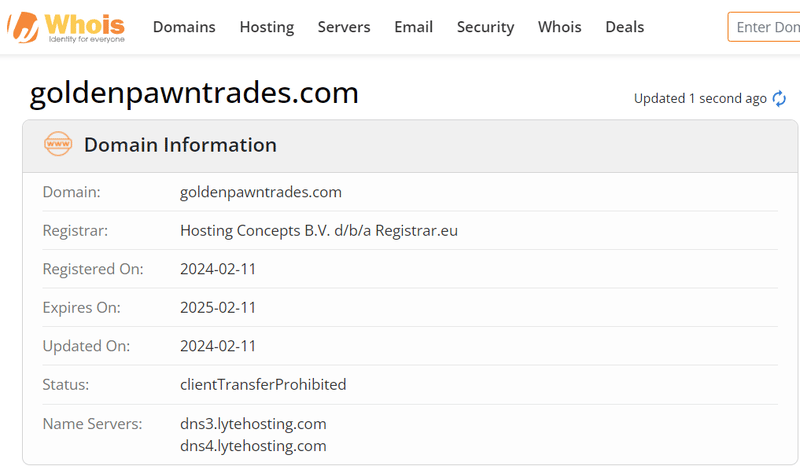Click the 'Registered On:' label
The height and width of the screenshot is (466, 800).
click(93, 269)
